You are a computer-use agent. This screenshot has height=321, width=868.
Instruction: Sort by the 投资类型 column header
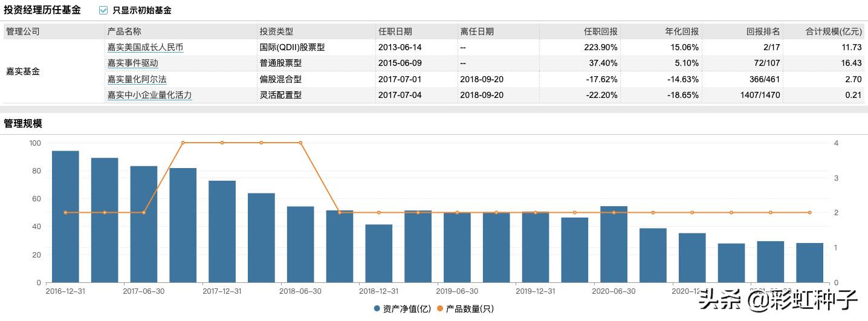tap(276, 31)
